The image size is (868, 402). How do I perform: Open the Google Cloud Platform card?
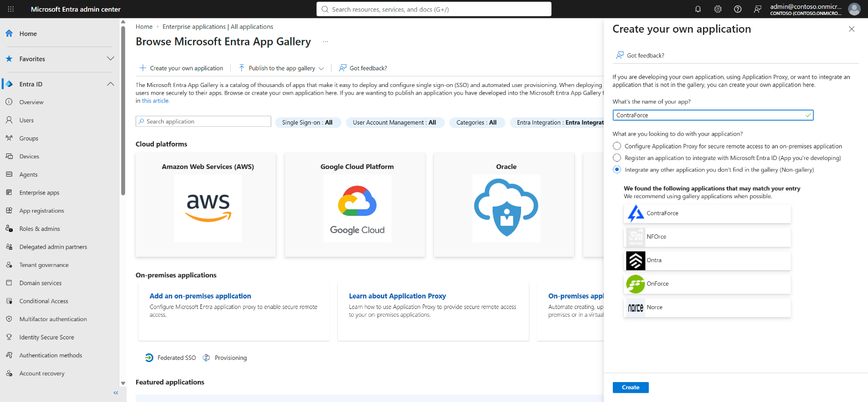tap(355, 205)
